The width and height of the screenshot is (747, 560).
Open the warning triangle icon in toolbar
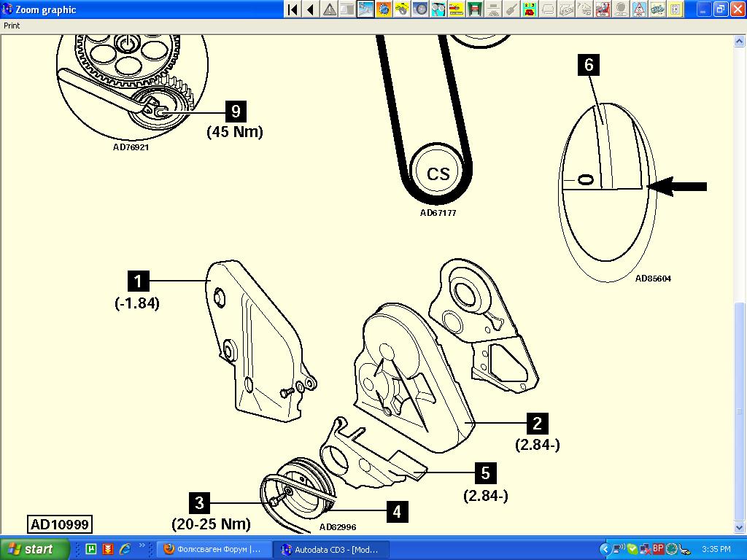point(330,9)
